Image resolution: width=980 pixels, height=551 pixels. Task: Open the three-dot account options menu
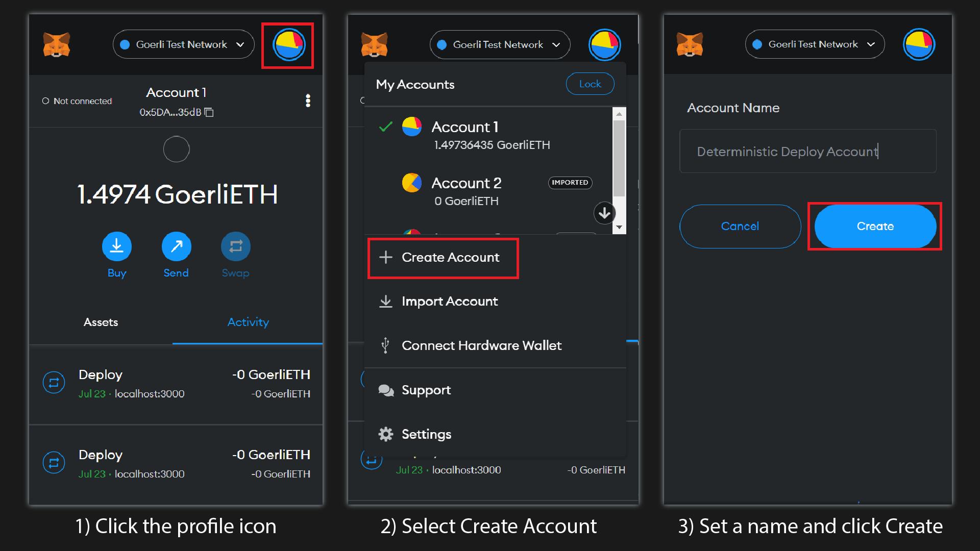(x=308, y=101)
